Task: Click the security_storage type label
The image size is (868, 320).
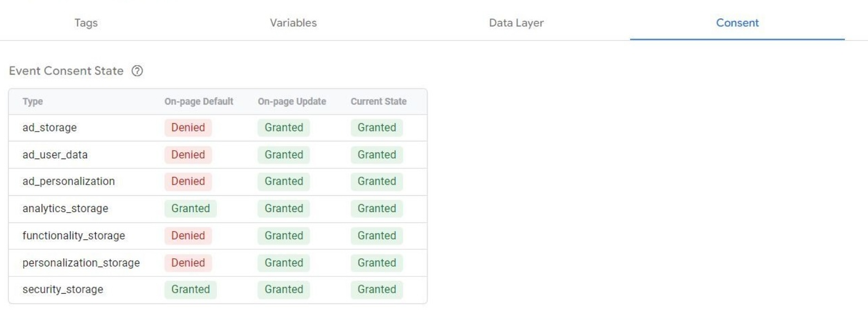Action: tap(63, 289)
